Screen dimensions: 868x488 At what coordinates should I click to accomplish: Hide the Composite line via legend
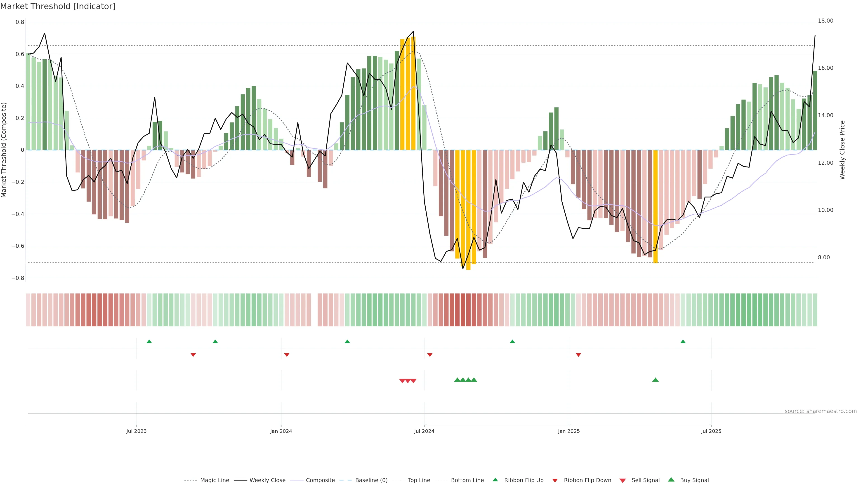320,480
